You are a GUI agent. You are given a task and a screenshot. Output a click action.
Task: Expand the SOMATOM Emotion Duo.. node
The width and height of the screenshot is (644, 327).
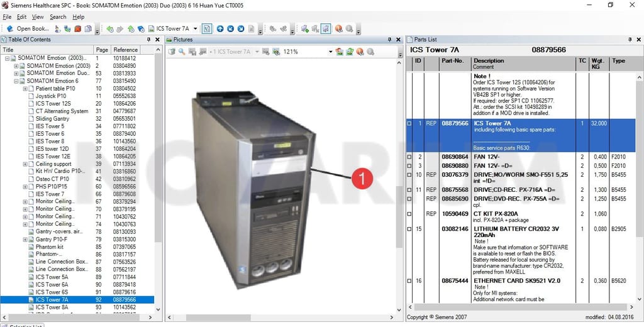16,74
